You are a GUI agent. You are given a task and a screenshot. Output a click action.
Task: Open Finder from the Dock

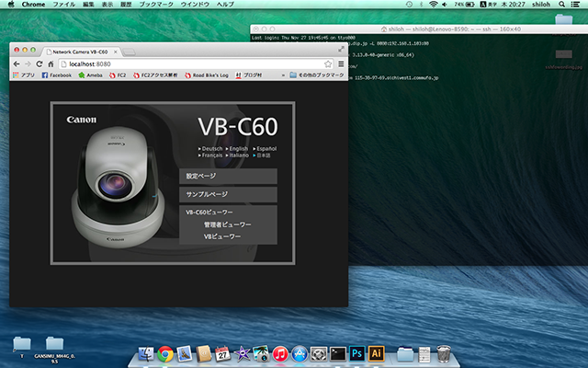146,353
